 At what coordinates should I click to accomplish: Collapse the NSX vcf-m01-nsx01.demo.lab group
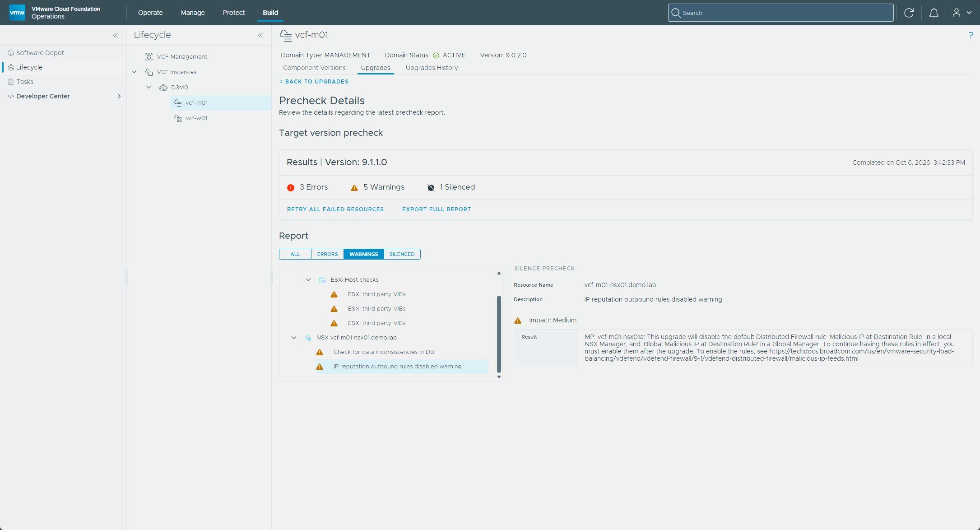point(294,338)
